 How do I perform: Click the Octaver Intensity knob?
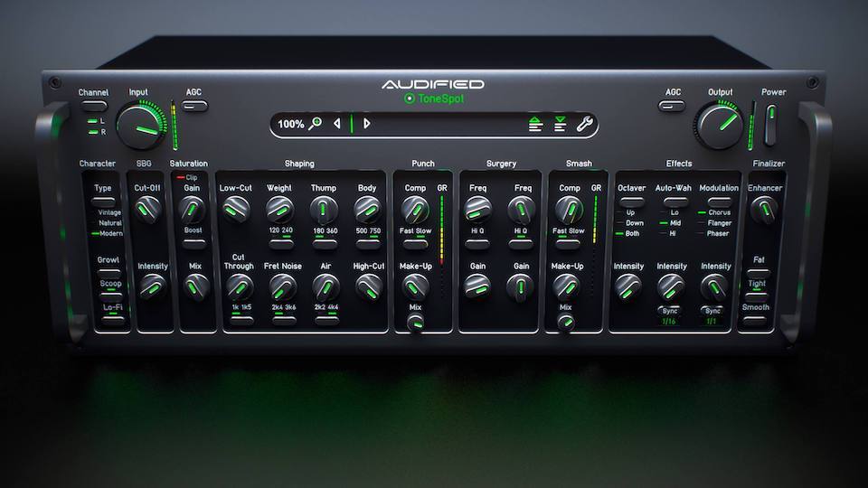(x=627, y=287)
